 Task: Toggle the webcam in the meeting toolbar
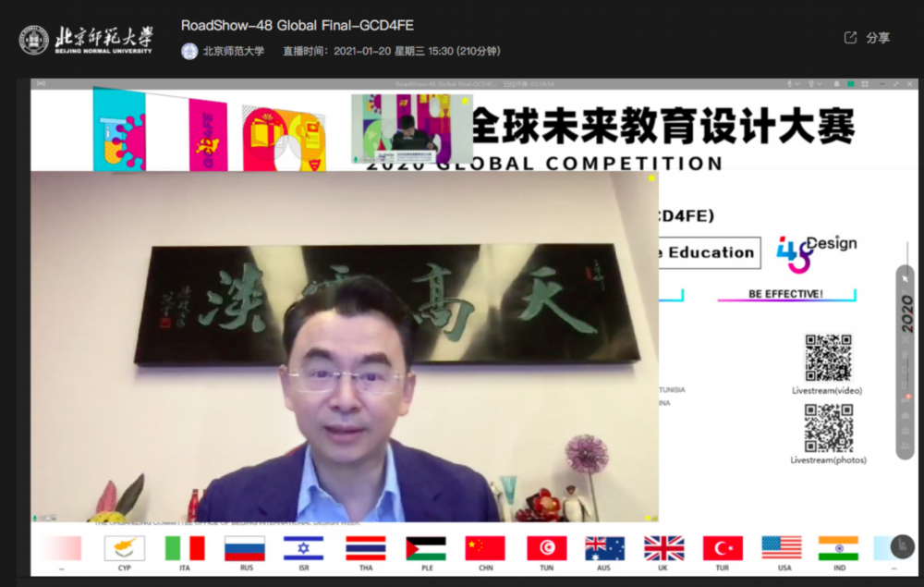811,84
